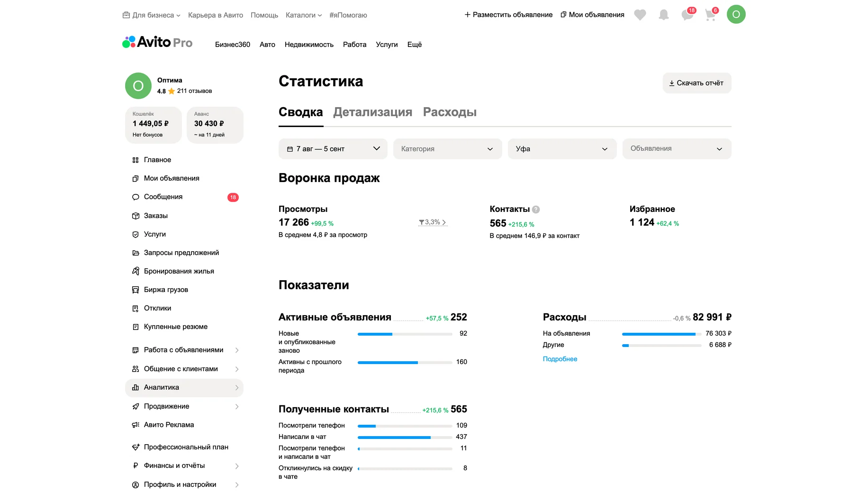
Task: Open messages bubble icon with 18 badge
Action: click(x=687, y=15)
